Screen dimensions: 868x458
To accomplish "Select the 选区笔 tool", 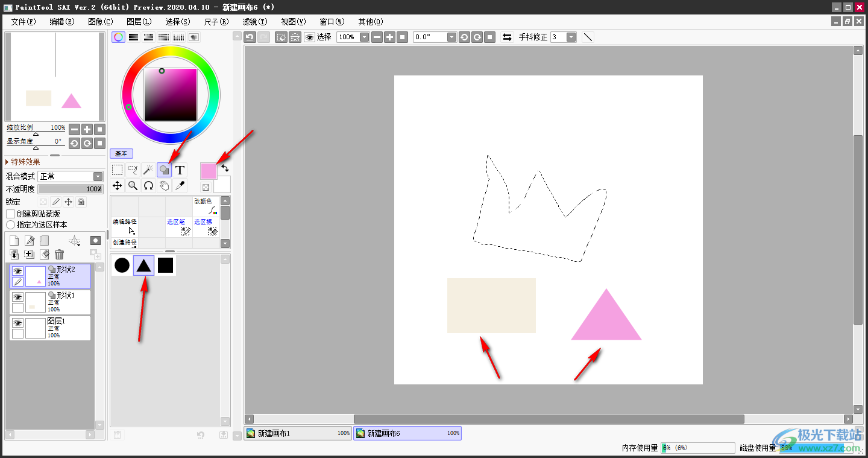I will pyautogui.click(x=179, y=227).
